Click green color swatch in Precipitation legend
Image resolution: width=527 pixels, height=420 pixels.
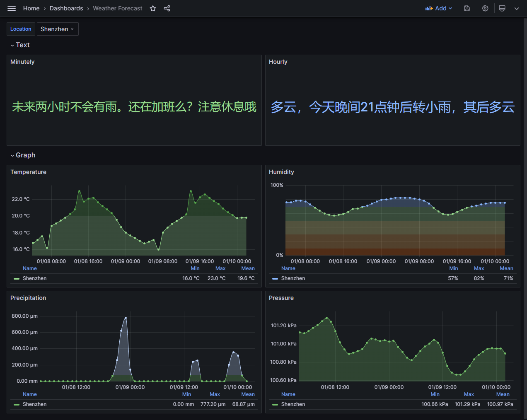pos(17,405)
